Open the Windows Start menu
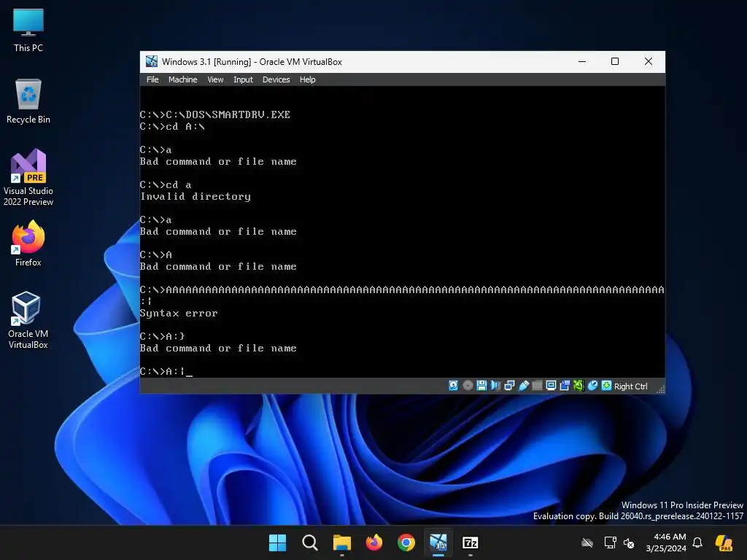Screen dimensions: 747x560 pyautogui.click(x=277, y=542)
